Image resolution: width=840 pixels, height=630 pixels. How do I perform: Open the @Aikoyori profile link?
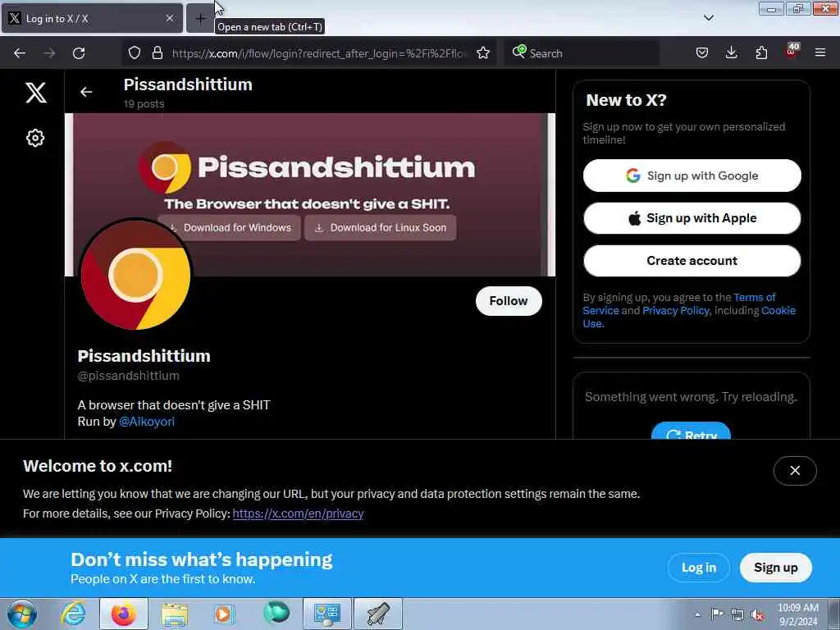coord(147,422)
